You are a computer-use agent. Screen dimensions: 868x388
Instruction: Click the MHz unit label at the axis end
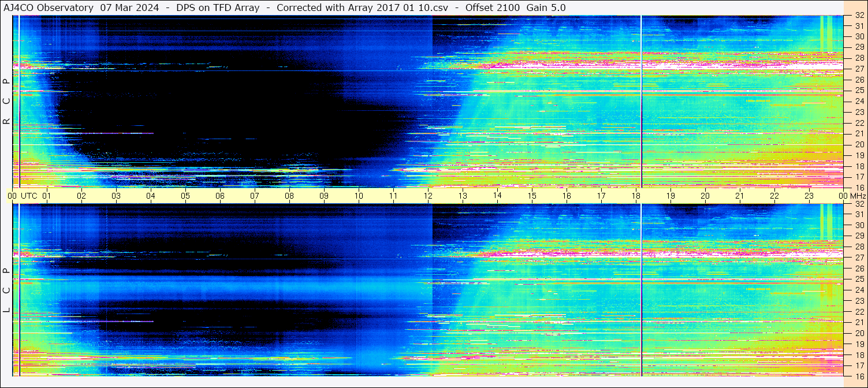[856, 196]
